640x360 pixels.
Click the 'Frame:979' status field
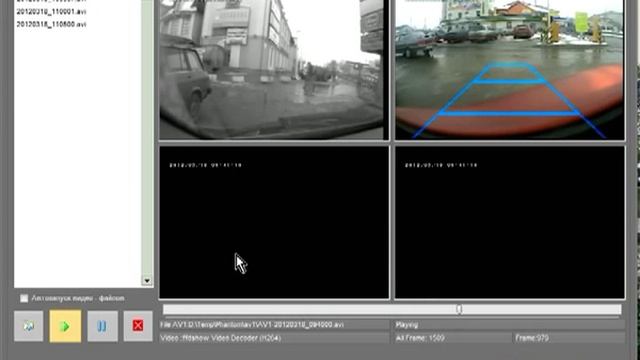(569, 338)
